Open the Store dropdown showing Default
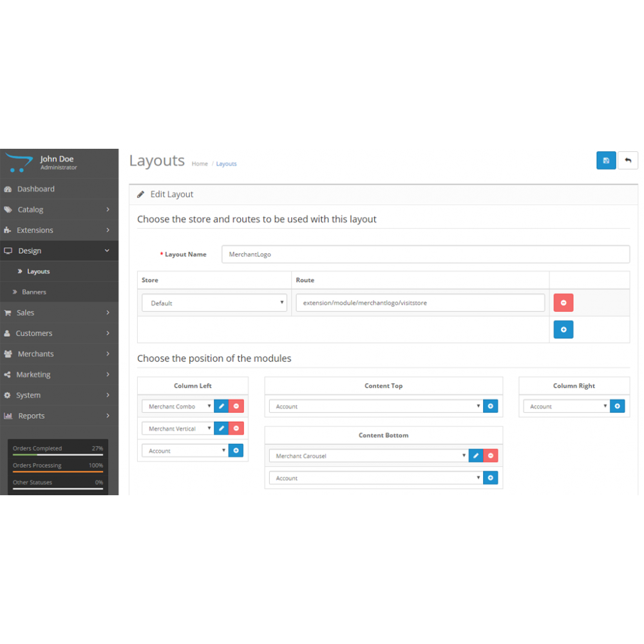The image size is (644, 644). pyautogui.click(x=214, y=302)
